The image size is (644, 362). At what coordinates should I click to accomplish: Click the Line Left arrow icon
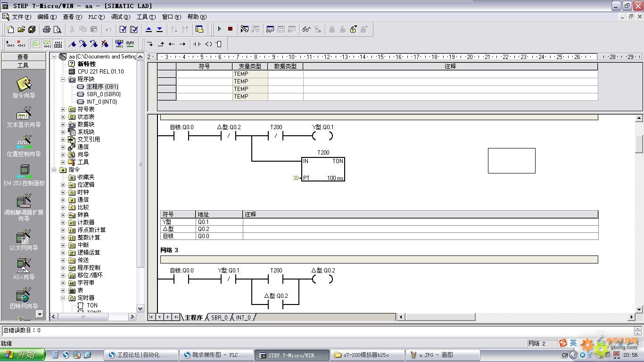pos(172,44)
